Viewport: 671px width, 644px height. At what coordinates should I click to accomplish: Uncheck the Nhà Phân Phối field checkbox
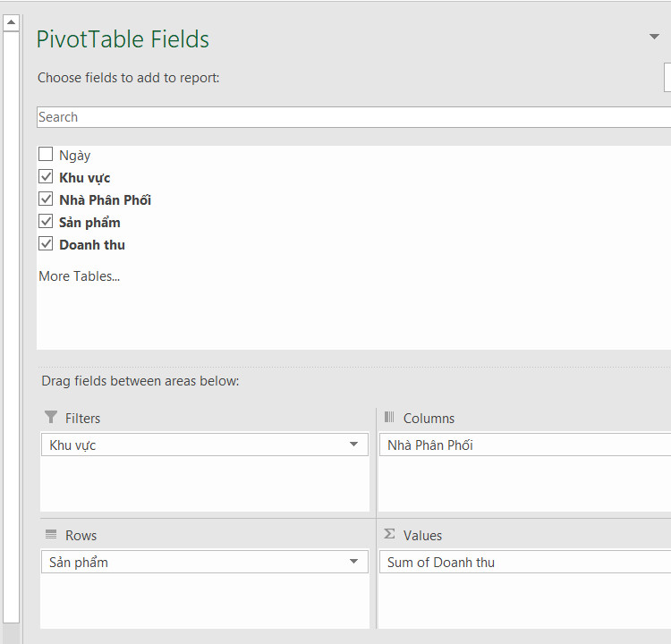click(x=46, y=199)
